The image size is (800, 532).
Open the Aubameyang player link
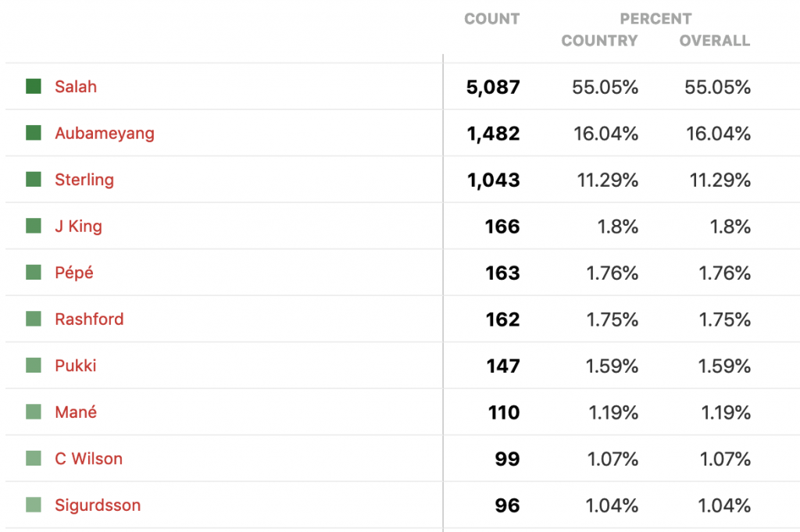click(105, 133)
